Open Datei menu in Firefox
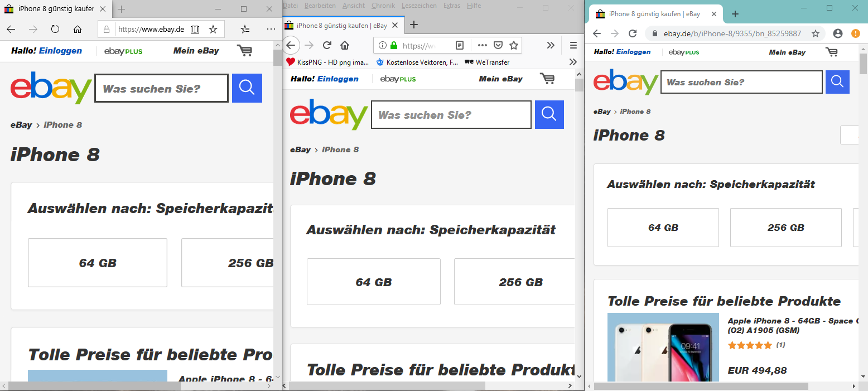Screen dimensions: 868x391 click(x=291, y=6)
